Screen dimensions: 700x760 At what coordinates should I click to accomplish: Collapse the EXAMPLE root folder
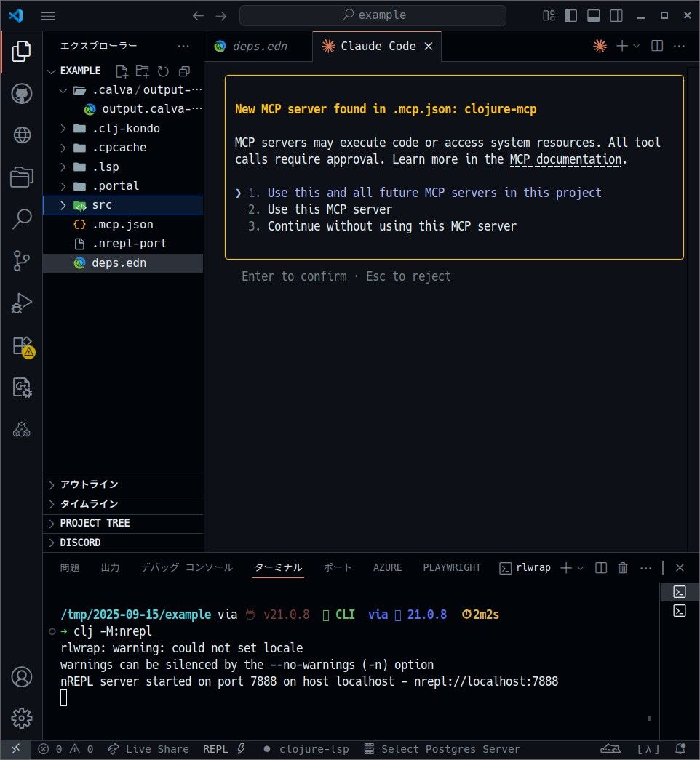(52, 71)
